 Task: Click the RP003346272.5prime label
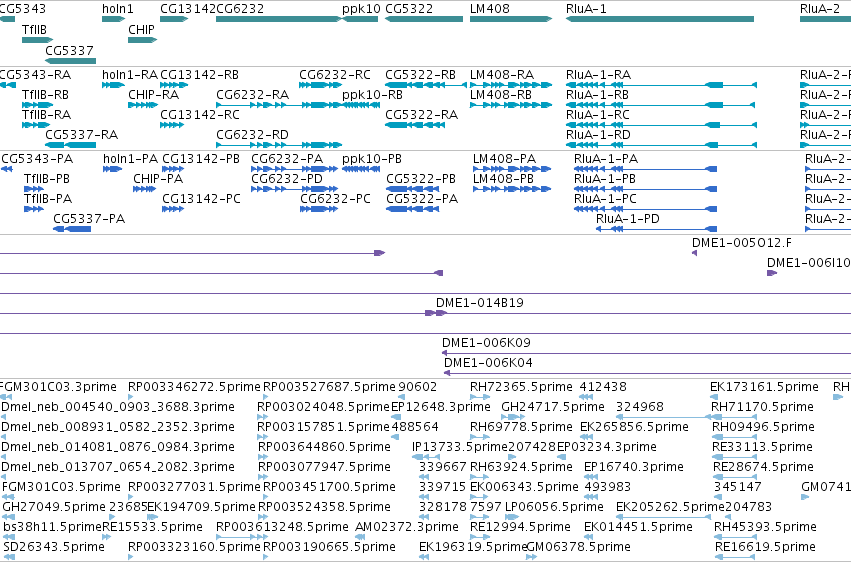[194, 387]
